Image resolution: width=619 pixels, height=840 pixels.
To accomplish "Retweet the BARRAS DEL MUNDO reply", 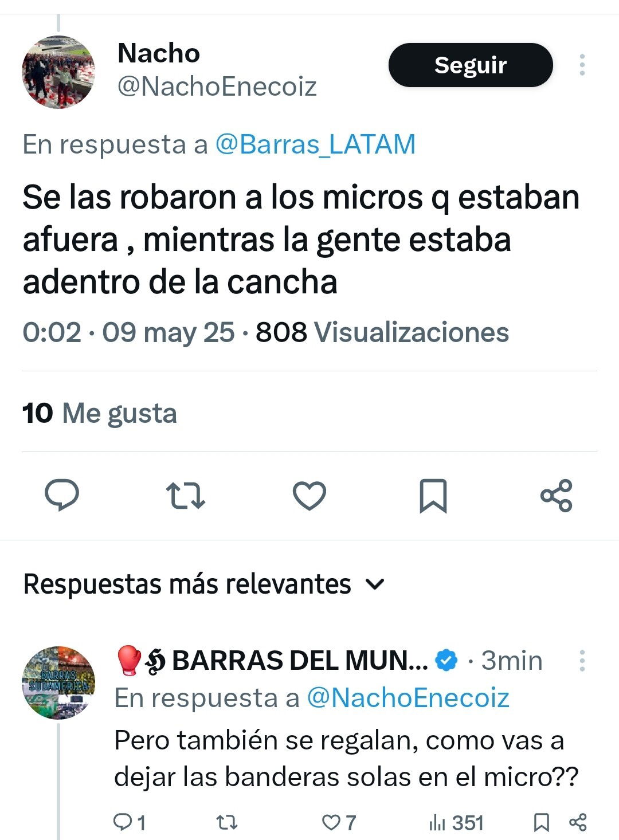I will (x=227, y=823).
